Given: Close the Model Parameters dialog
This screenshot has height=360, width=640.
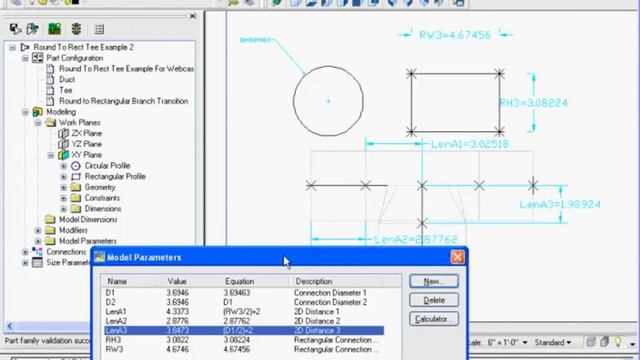Looking at the screenshot, I should coord(457,257).
